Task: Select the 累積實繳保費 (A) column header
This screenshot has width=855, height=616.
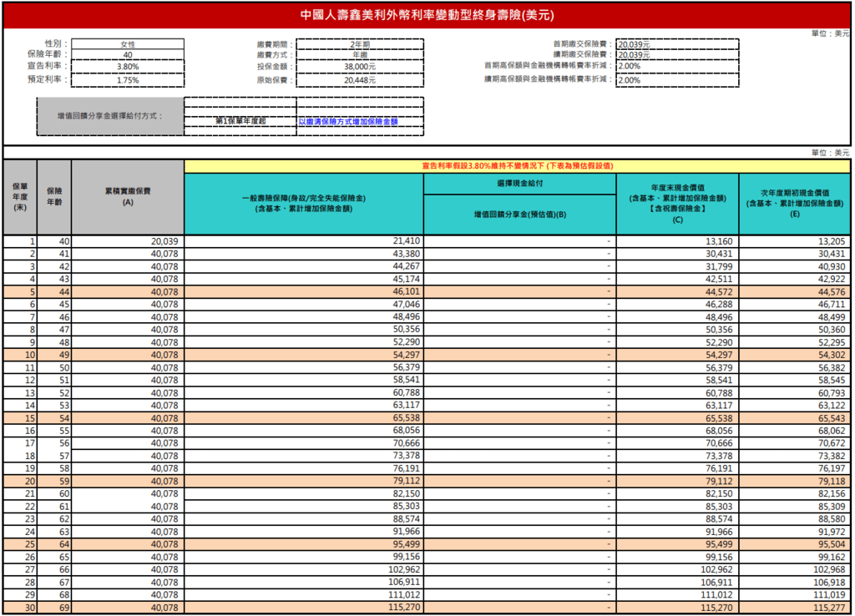Action: 128,197
